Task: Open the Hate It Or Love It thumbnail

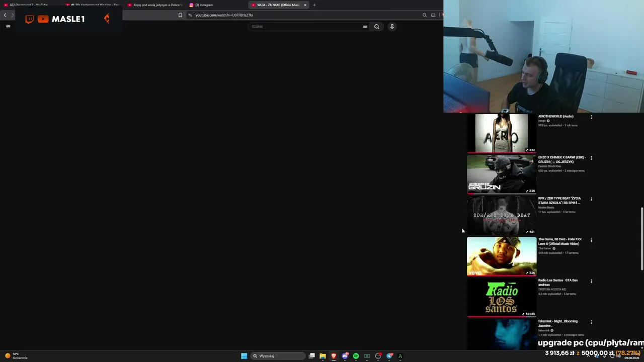Action: (502, 256)
